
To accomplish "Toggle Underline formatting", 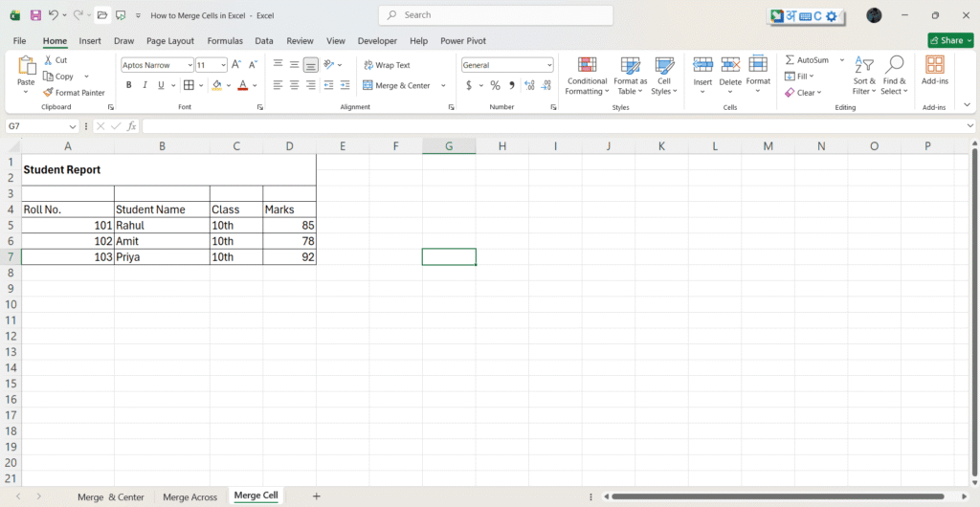I will coord(161,85).
